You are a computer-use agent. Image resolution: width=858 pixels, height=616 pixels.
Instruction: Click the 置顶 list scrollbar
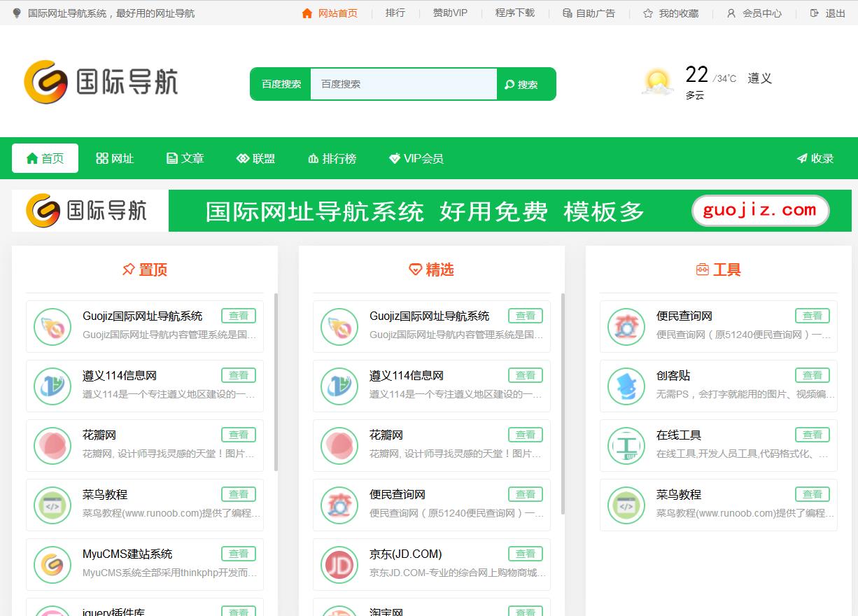pyautogui.click(x=276, y=381)
